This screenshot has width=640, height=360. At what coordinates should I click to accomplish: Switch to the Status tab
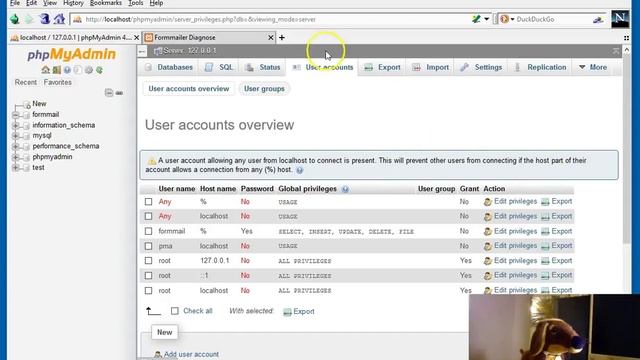pos(263,67)
